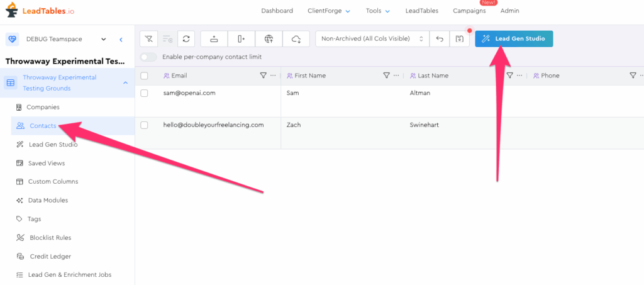
Task: Click the clear filters funnel icon
Action: tap(148, 39)
